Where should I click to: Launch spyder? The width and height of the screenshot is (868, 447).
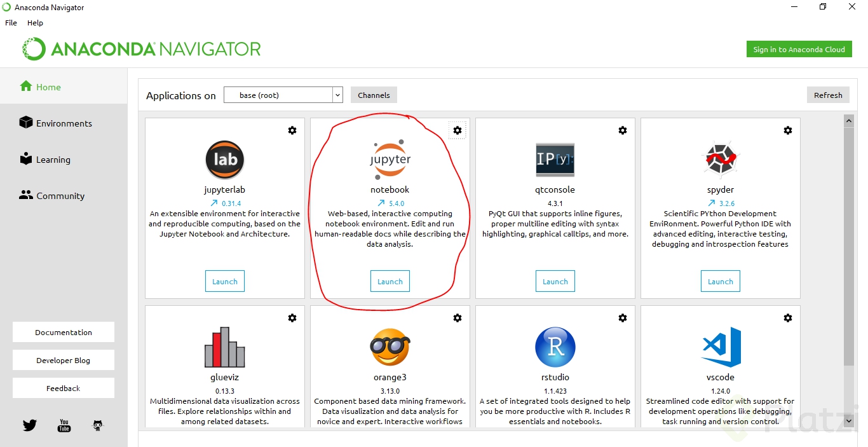pyautogui.click(x=721, y=281)
